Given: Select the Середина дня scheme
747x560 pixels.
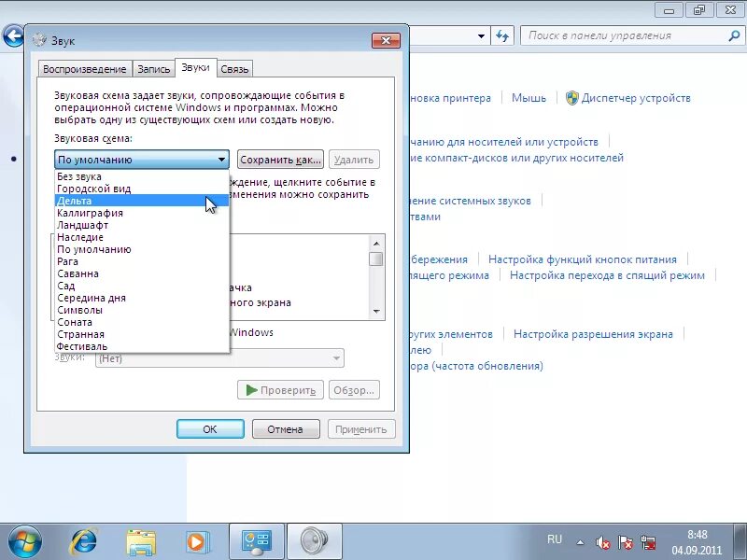Looking at the screenshot, I should click(142, 298).
